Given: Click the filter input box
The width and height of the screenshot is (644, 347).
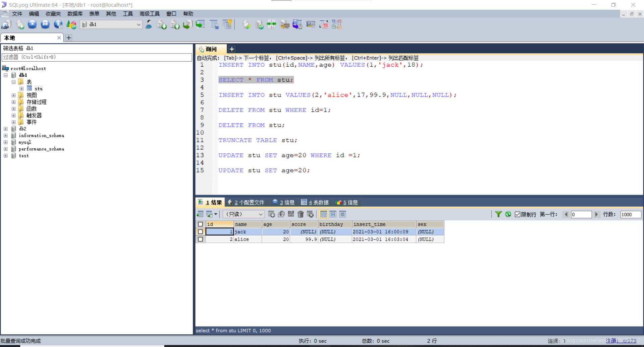Looking at the screenshot, I should (x=97, y=57).
